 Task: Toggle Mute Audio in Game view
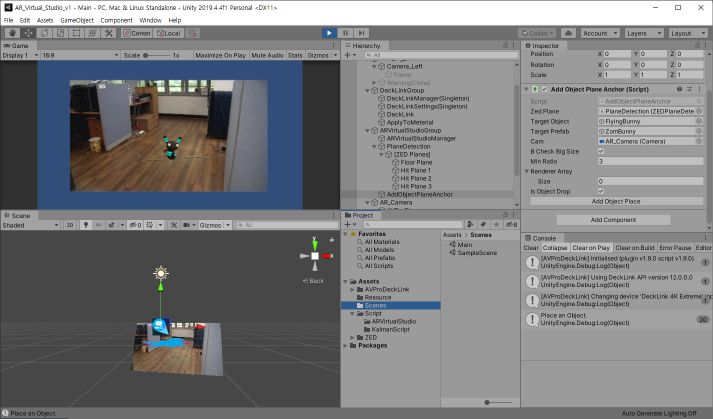point(267,55)
